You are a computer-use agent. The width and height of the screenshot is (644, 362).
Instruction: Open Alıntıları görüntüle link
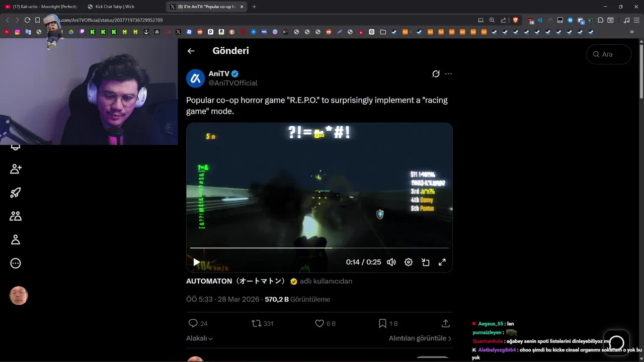(420, 338)
